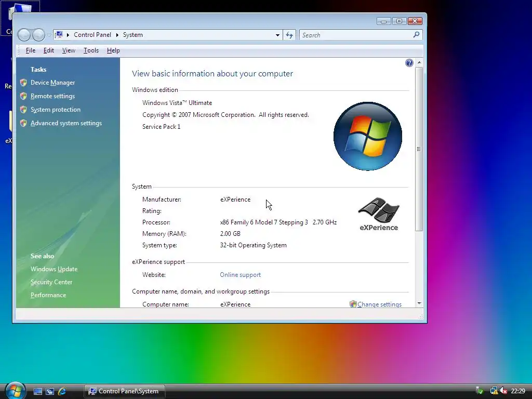Image resolution: width=532 pixels, height=399 pixels.
Task: Select System breadcrumb in address bar
Action: click(132, 35)
